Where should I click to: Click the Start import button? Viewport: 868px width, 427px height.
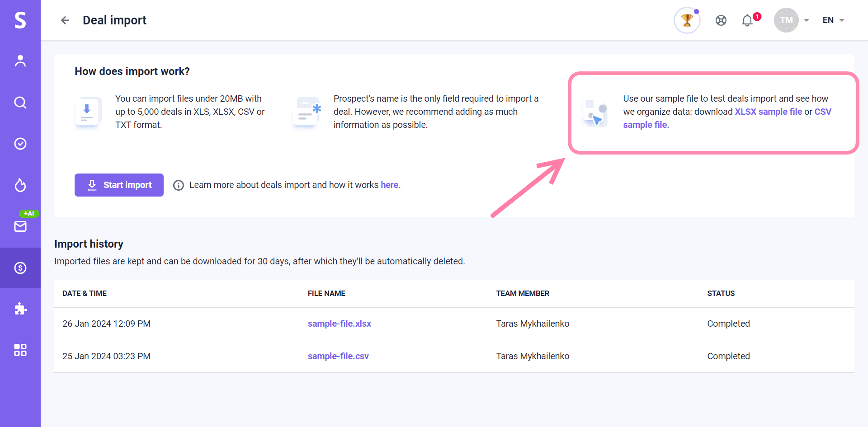click(x=119, y=185)
